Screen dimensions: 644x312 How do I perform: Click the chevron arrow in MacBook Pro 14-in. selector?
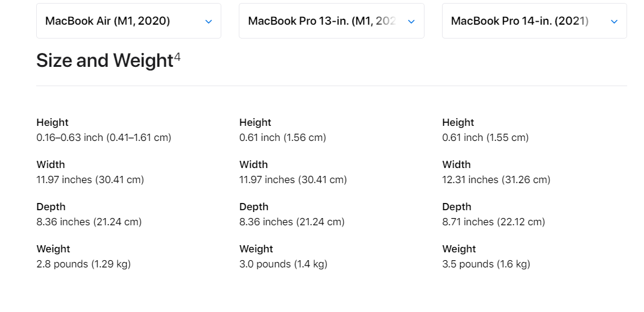click(614, 21)
